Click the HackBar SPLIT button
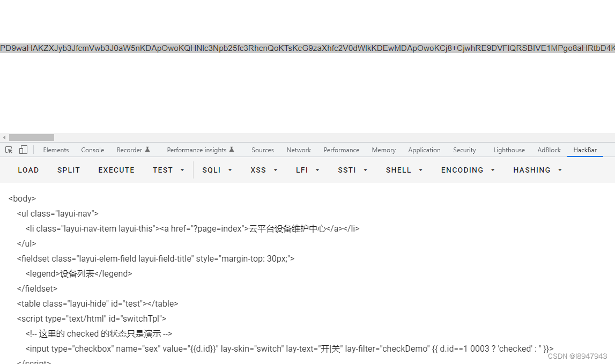615x364 pixels. pos(69,170)
